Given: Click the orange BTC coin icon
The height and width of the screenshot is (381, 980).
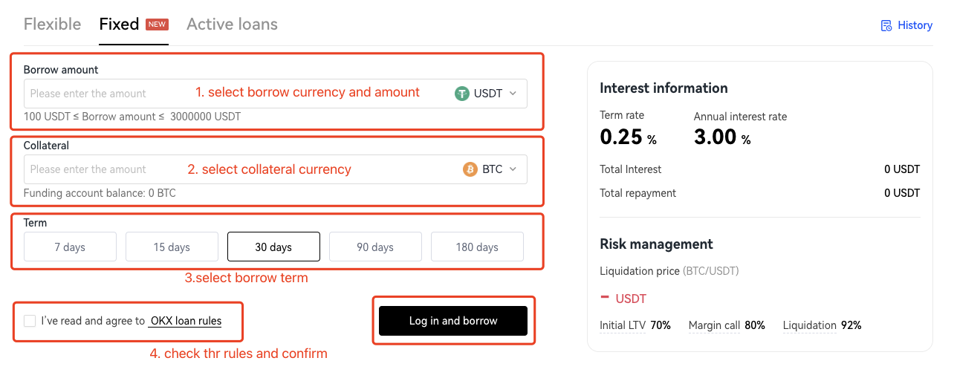Looking at the screenshot, I should click(x=470, y=169).
